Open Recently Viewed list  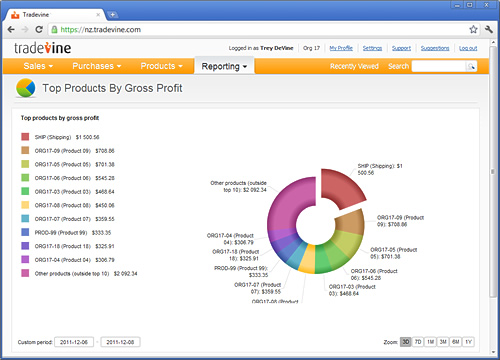[354, 66]
